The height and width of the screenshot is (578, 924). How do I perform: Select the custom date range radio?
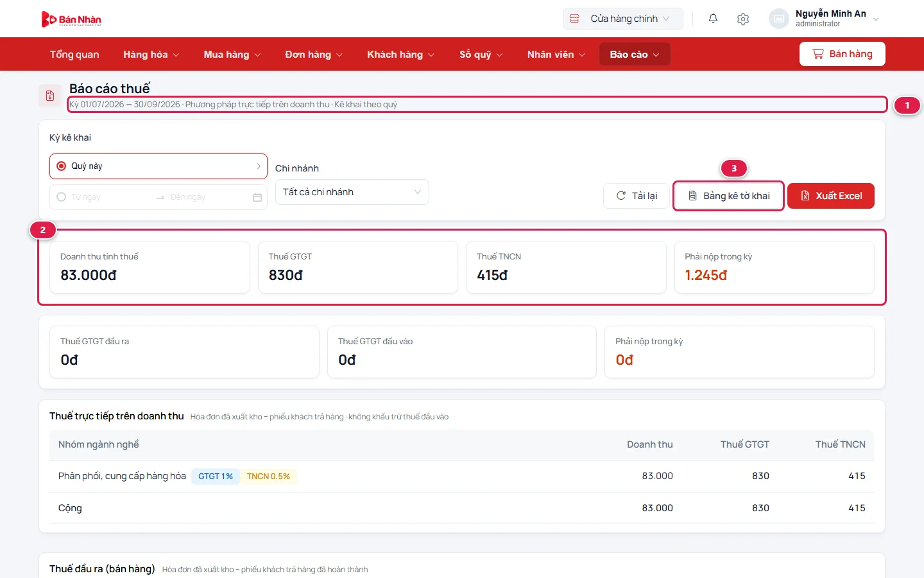click(x=62, y=197)
